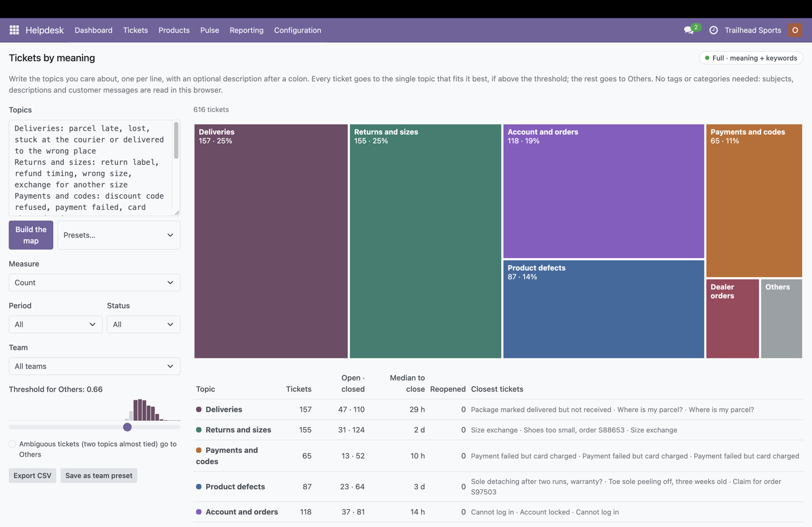Open the apps grid menu icon

coord(14,30)
